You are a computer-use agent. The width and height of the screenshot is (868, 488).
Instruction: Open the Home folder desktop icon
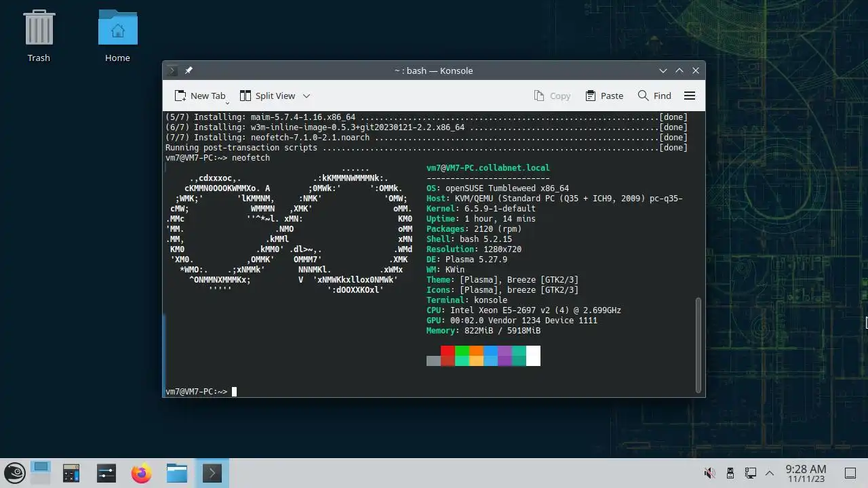(117, 35)
